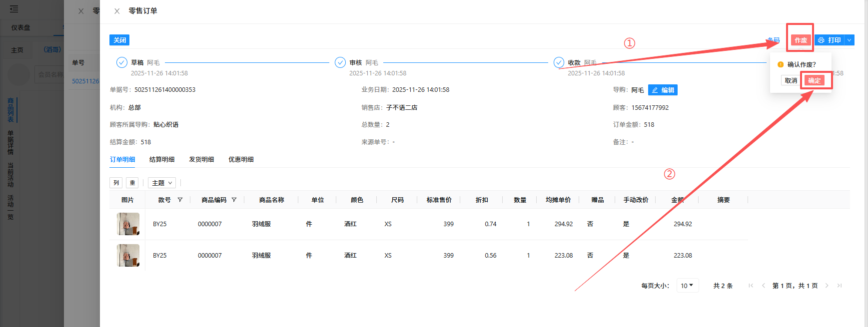This screenshot has height=327, width=868.
Task: Open the 打印 dropdown arrow
Action: [x=849, y=40]
